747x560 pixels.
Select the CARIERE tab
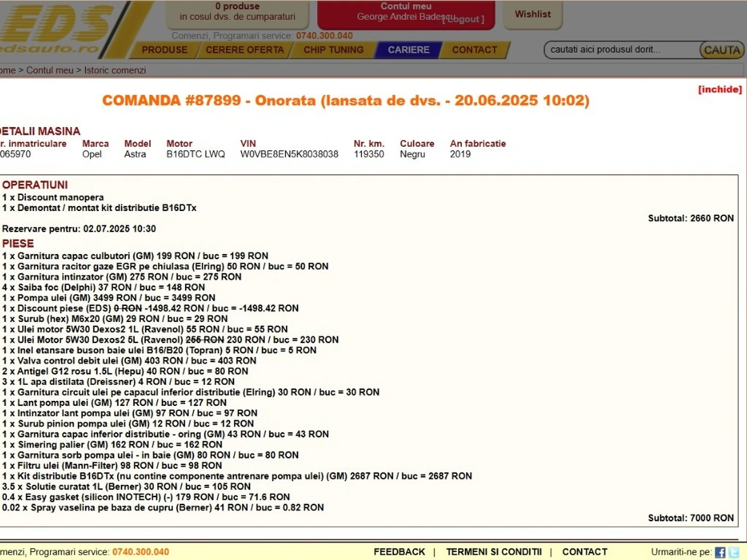pos(409,50)
